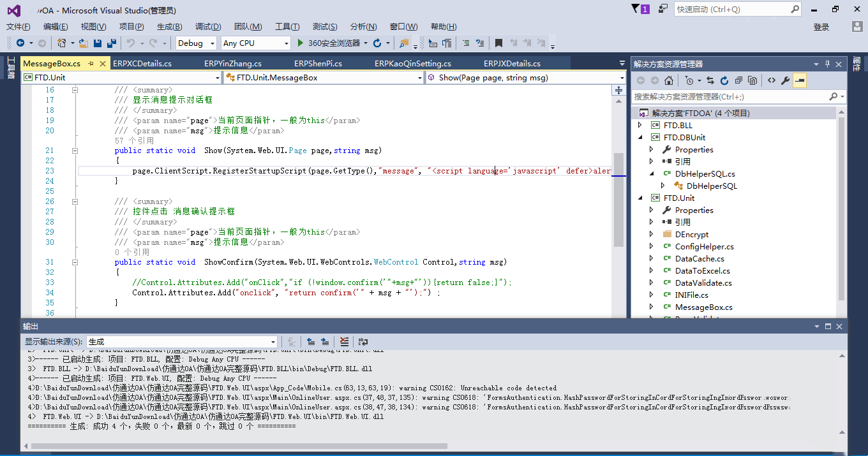Expand the DEncrypt folder node
The width and height of the screenshot is (868, 456).
652,235
